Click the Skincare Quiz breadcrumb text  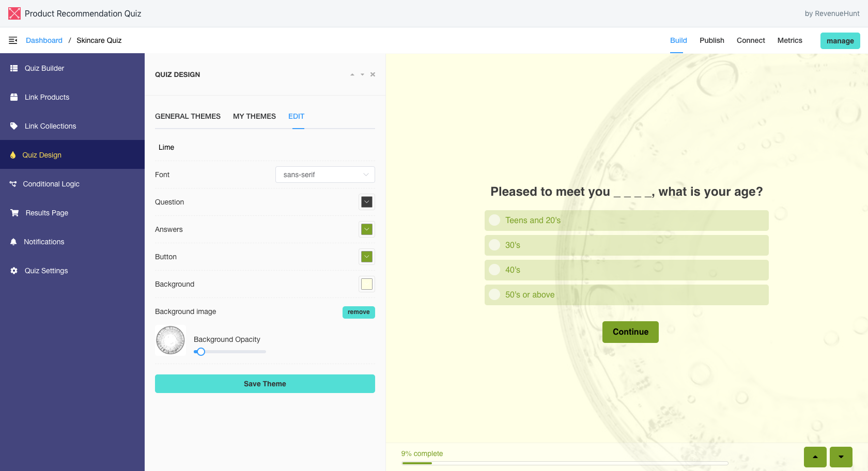(x=99, y=40)
